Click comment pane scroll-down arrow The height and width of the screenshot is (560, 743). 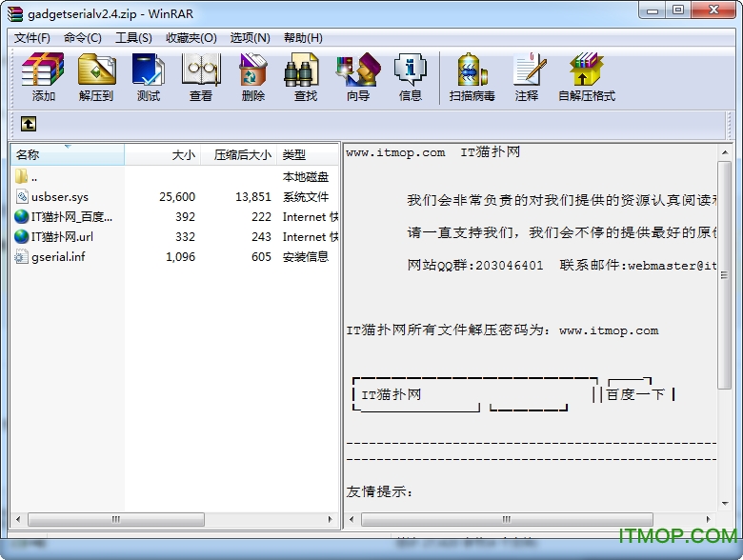pyautogui.click(x=725, y=503)
